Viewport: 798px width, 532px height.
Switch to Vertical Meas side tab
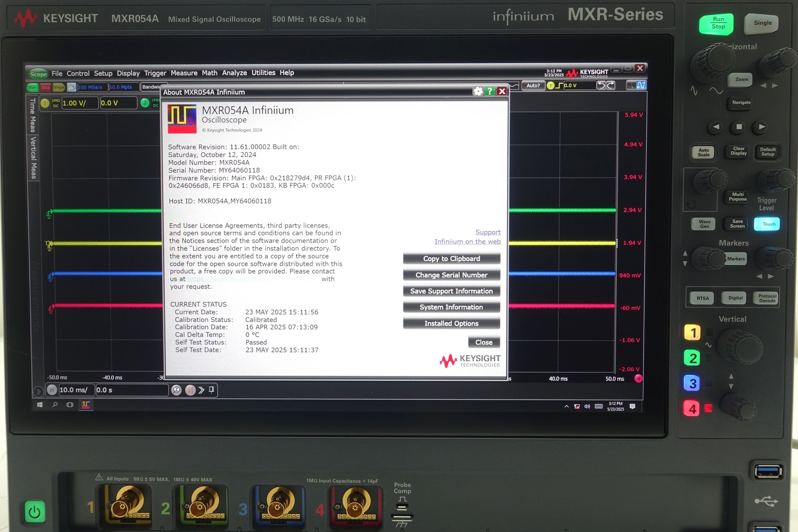34,158
